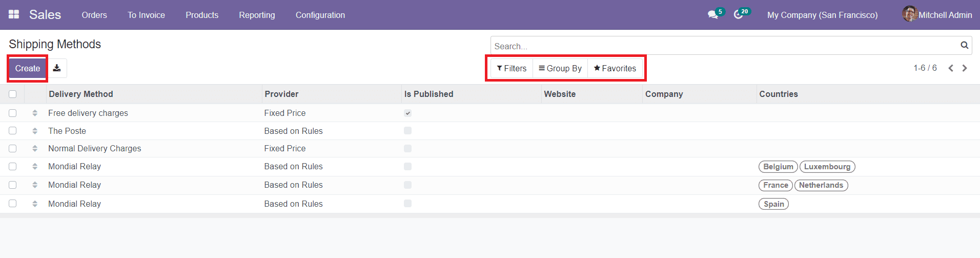Open the activities clock icon with badge 20

click(x=738, y=15)
